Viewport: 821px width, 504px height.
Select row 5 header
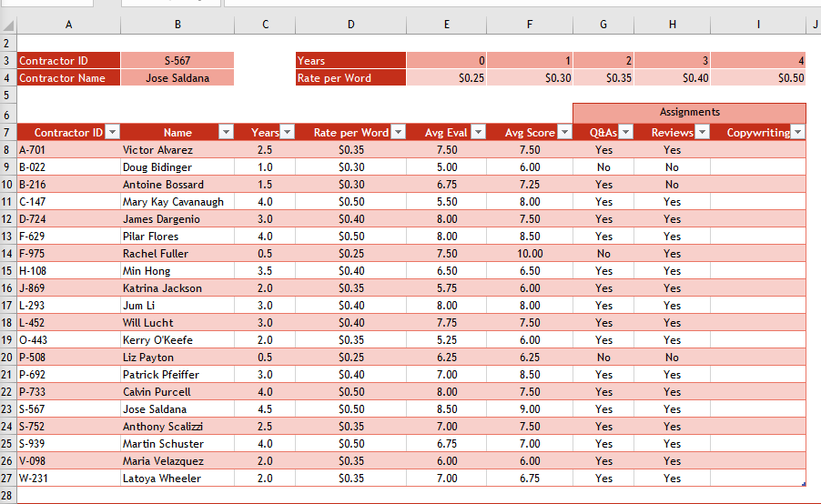8,96
